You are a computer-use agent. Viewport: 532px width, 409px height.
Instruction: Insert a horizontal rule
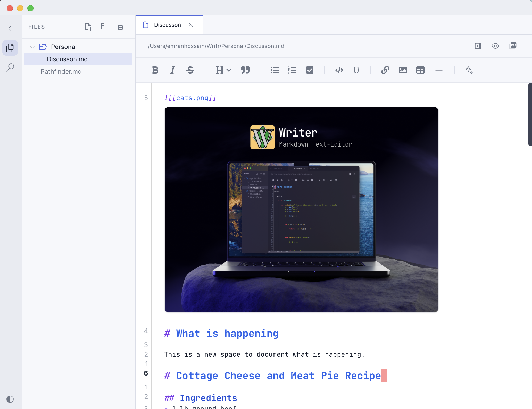point(439,70)
